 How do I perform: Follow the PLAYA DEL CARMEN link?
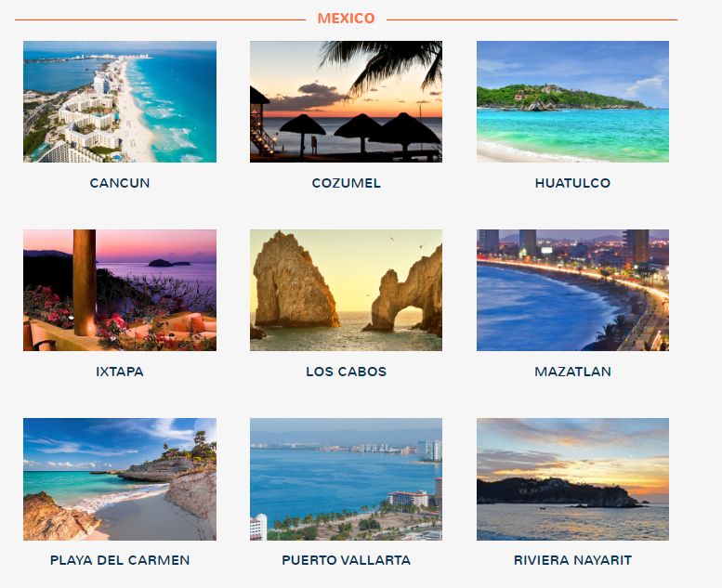[x=120, y=560]
